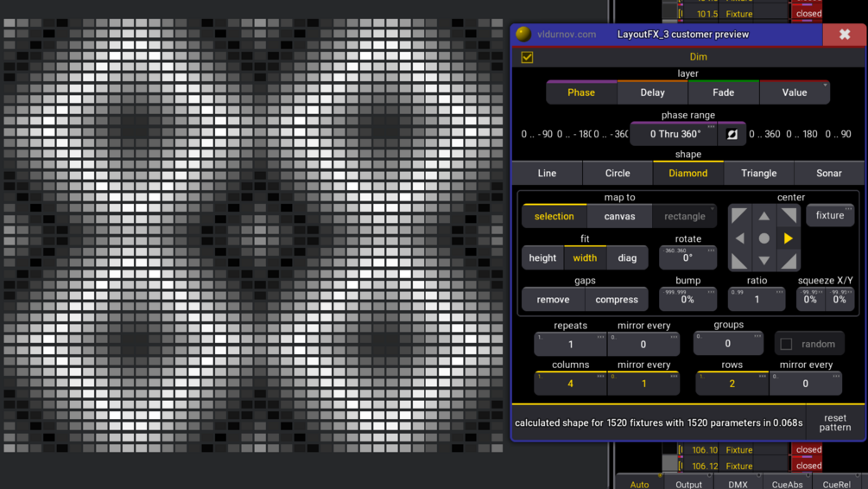
Task: Select the Circle shape
Action: [618, 174]
